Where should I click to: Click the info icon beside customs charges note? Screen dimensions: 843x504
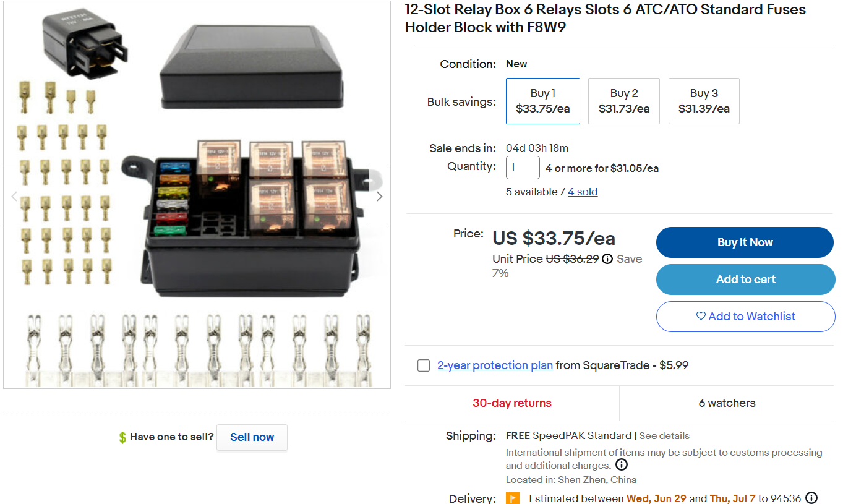point(622,465)
